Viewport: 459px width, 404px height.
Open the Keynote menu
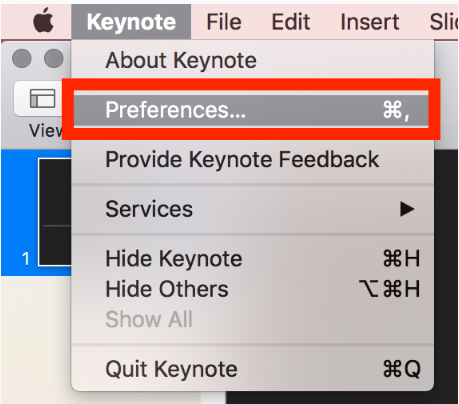click(131, 22)
